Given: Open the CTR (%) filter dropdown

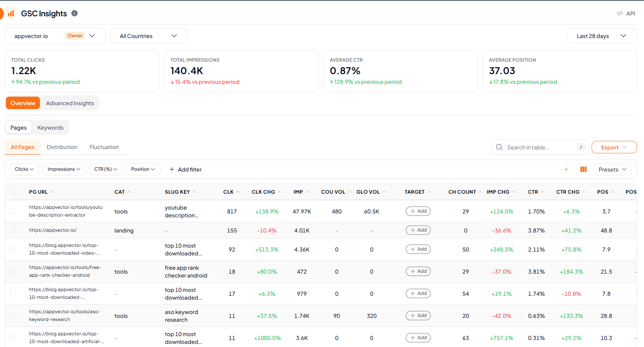Looking at the screenshot, I should tap(106, 169).
